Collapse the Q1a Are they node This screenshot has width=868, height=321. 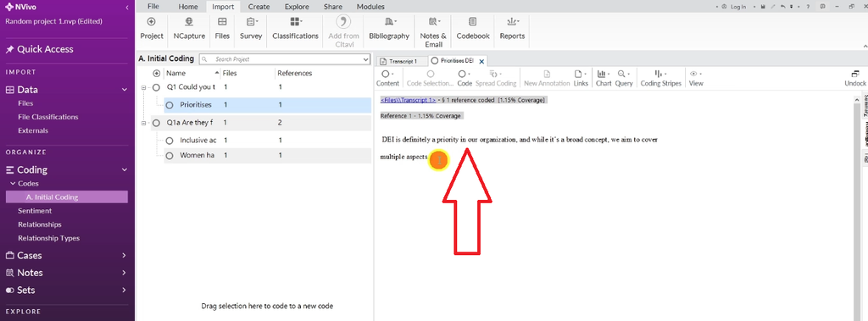(143, 123)
